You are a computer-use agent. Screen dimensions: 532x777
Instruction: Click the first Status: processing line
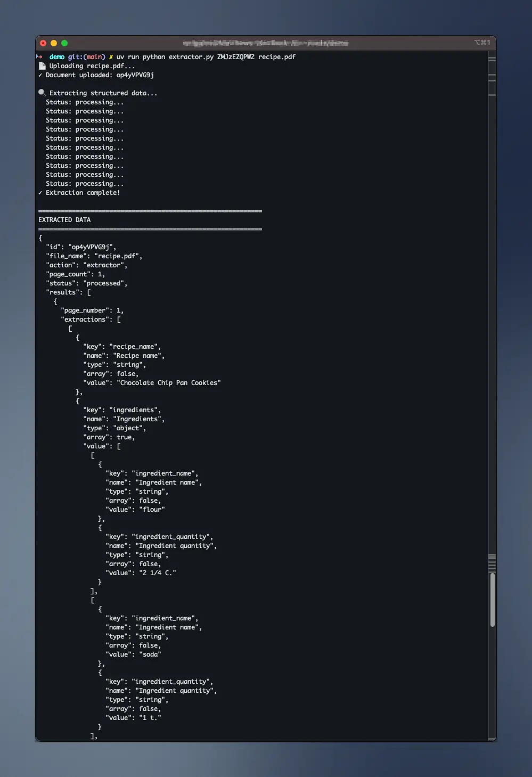click(84, 102)
